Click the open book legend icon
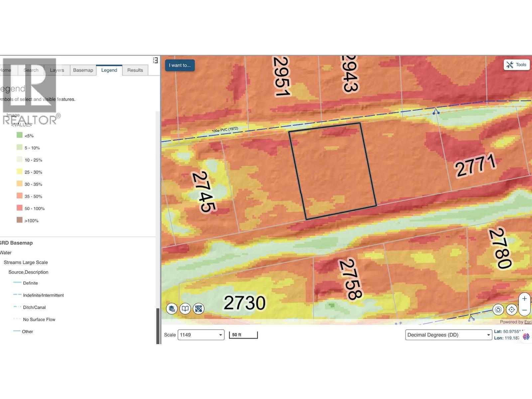 (185, 309)
